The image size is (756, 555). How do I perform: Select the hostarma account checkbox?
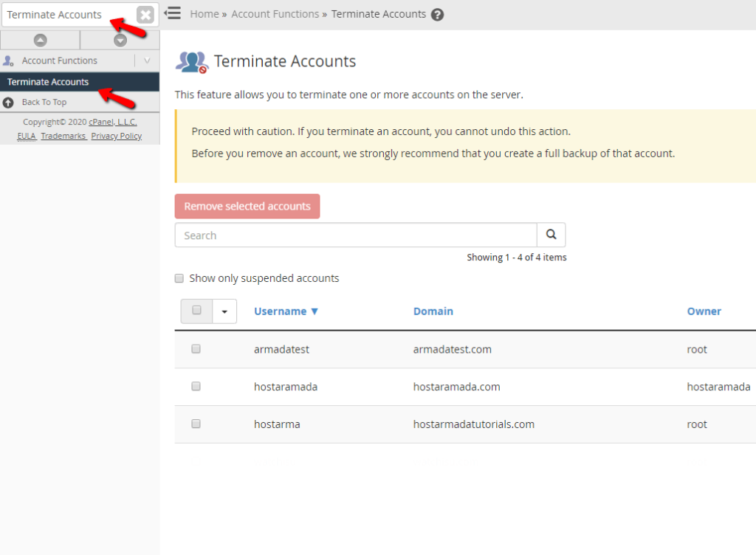196,424
